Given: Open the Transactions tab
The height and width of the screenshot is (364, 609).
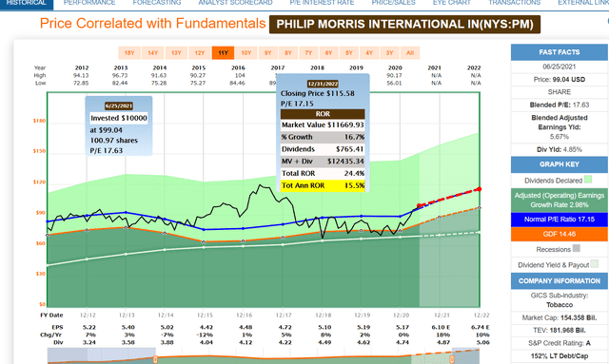Looking at the screenshot, I should tap(514, 3).
